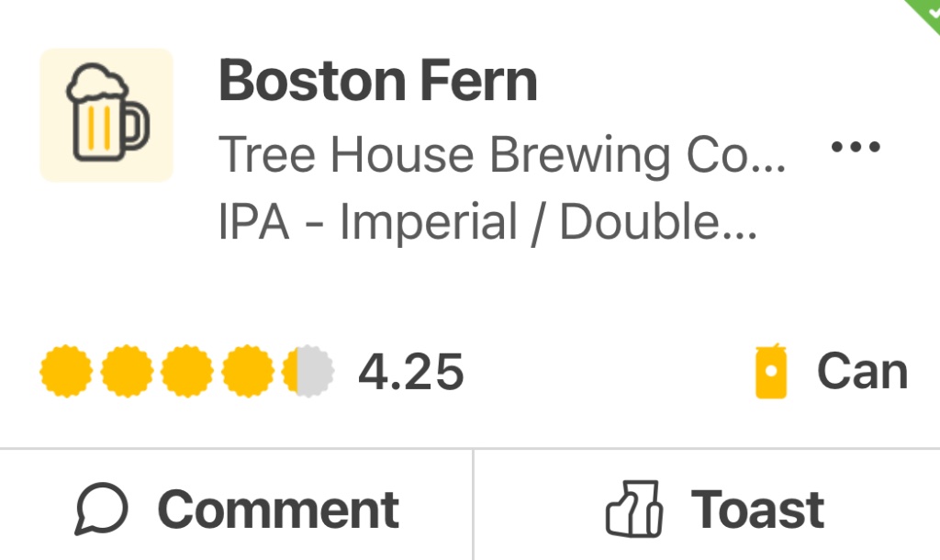
Task: Tap the yellow can icon
Action: pyautogui.click(x=773, y=372)
